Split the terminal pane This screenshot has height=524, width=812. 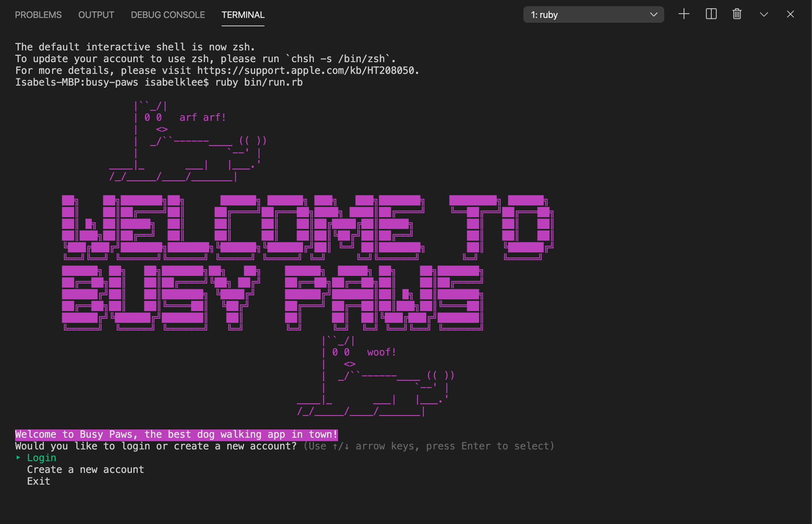pyautogui.click(x=711, y=14)
